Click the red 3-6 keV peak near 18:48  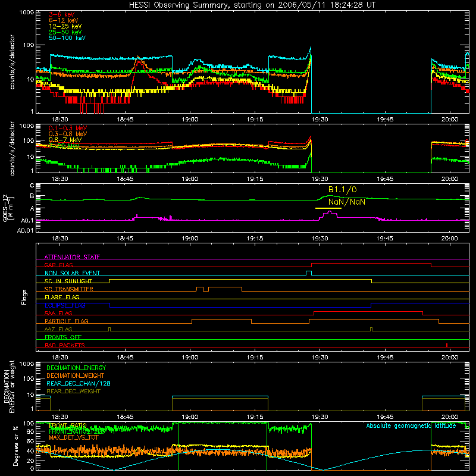139,62
